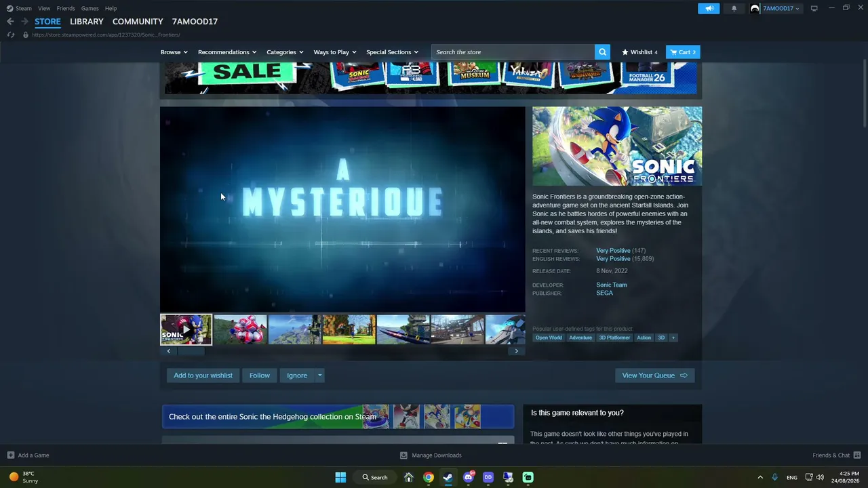Follow Sonic Frontiers
The image size is (868, 488).
click(x=259, y=375)
